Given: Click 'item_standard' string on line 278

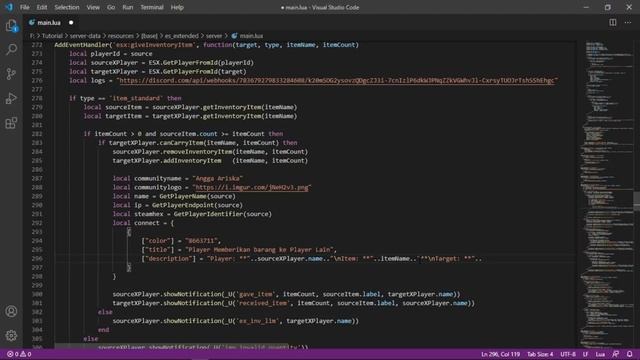Looking at the screenshot, I should (136, 98).
